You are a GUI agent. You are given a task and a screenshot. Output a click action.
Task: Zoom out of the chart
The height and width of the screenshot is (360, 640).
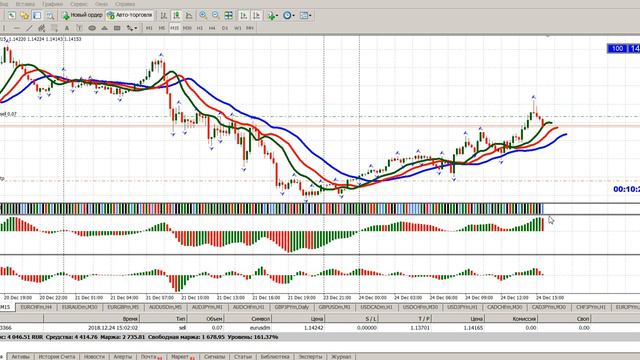click(x=216, y=16)
